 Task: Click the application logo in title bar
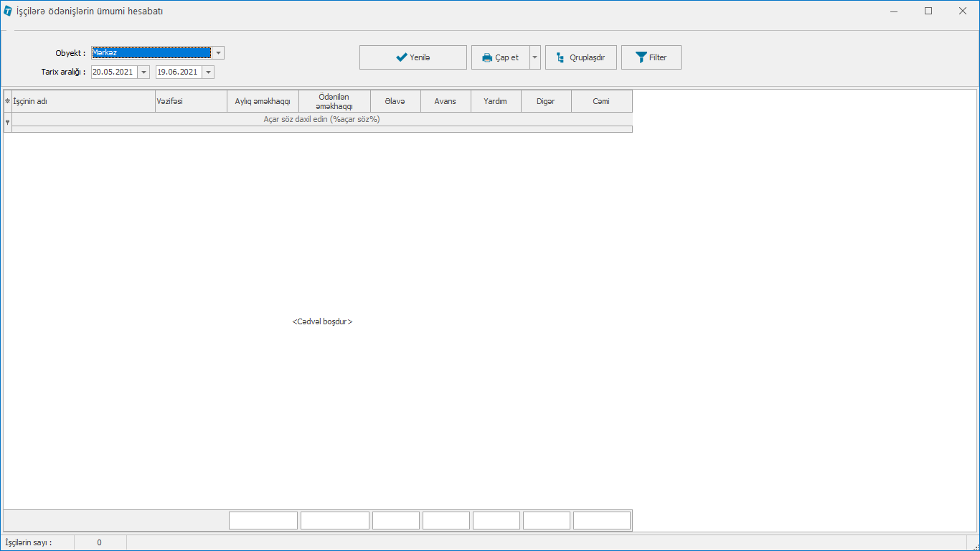click(8, 11)
